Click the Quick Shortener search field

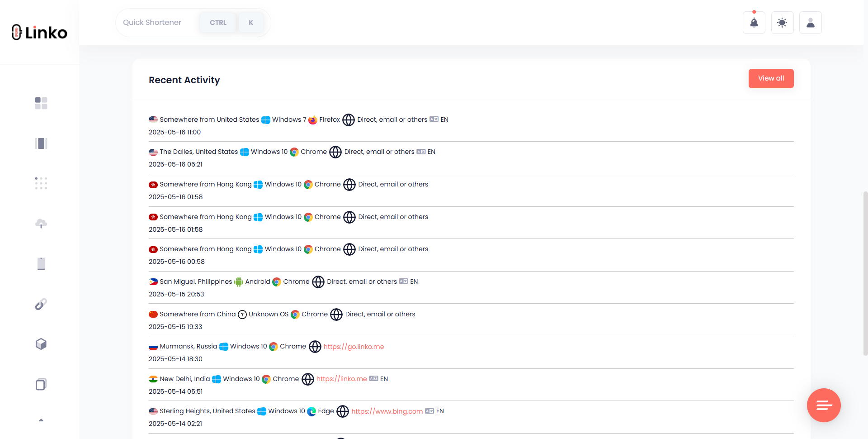193,23
